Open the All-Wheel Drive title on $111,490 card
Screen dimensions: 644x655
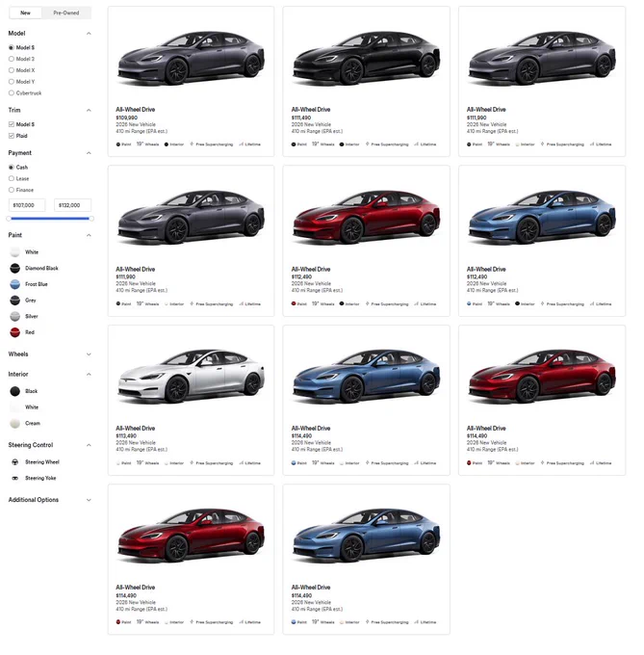coord(311,110)
